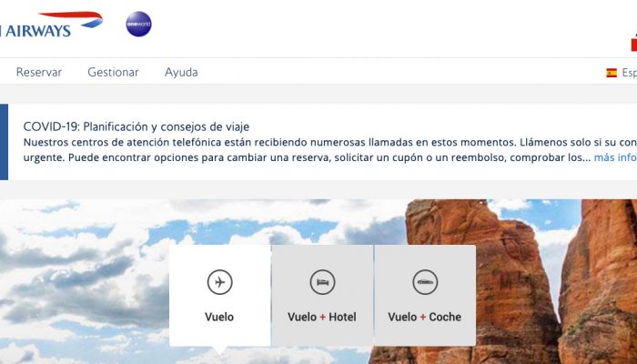Viewport: 637px width, 364px height.
Task: Click the AIRWAYS wordmark in the header
Action: pos(35,31)
